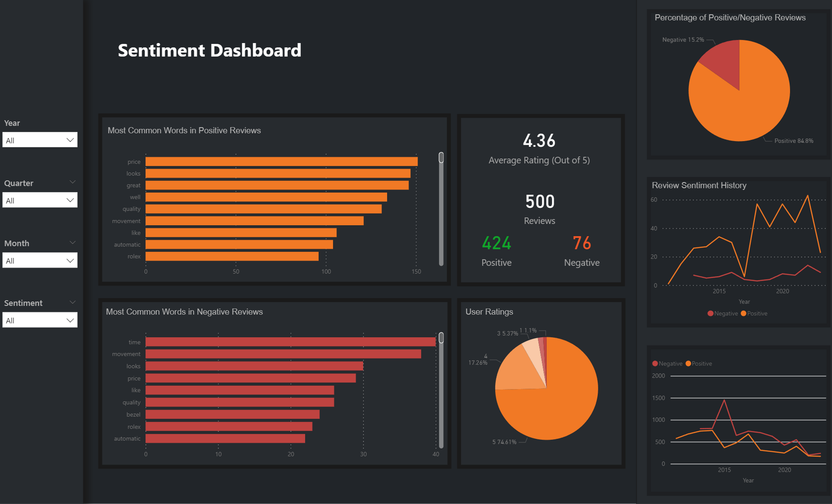Image resolution: width=832 pixels, height=504 pixels.
Task: Collapse the Quarter header chevron
Action: [72, 182]
